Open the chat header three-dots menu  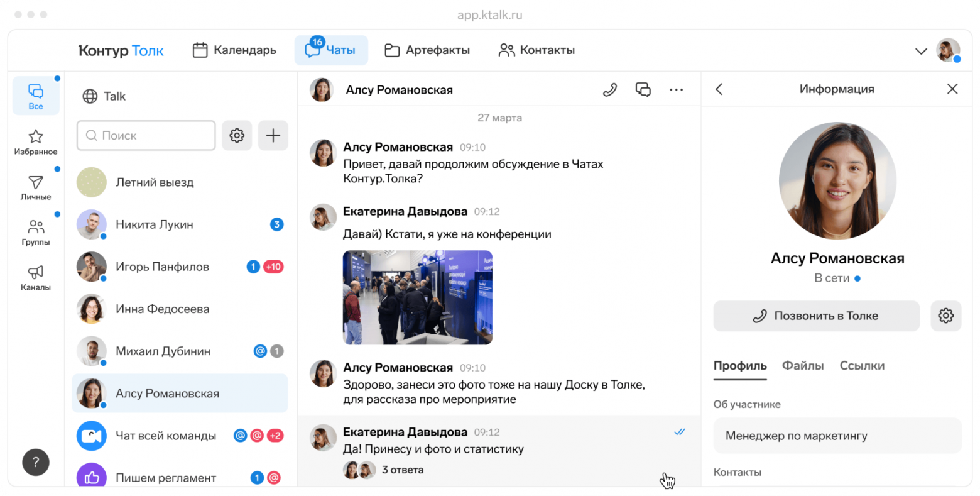[676, 89]
